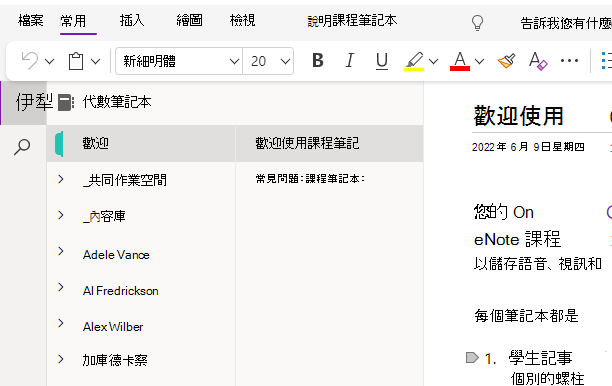Open the 說明課程筆記本 tab
This screenshot has width=612, height=386.
pyautogui.click(x=352, y=21)
